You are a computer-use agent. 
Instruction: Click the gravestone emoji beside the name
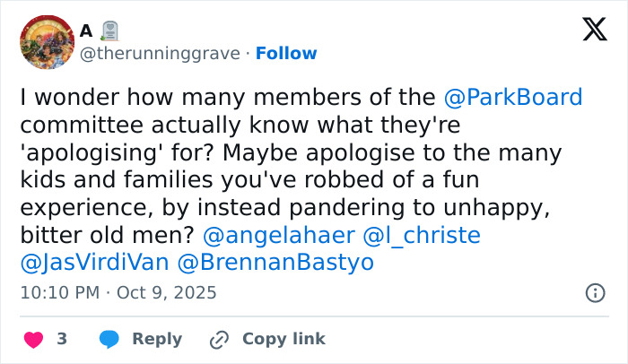click(x=109, y=30)
